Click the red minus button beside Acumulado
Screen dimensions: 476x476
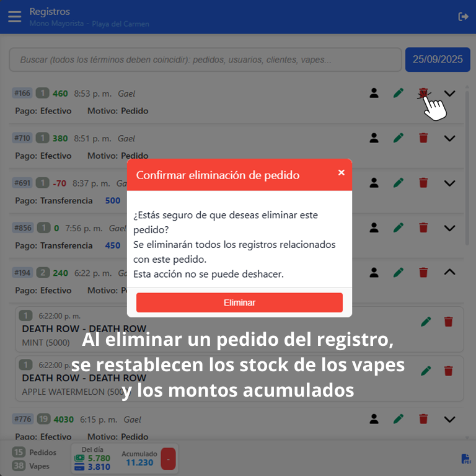168,459
